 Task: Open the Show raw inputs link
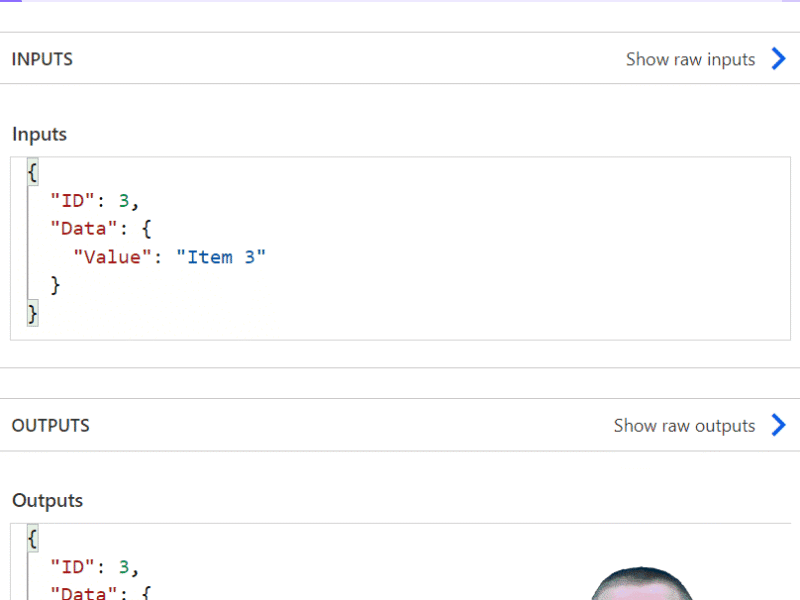pyautogui.click(x=690, y=60)
